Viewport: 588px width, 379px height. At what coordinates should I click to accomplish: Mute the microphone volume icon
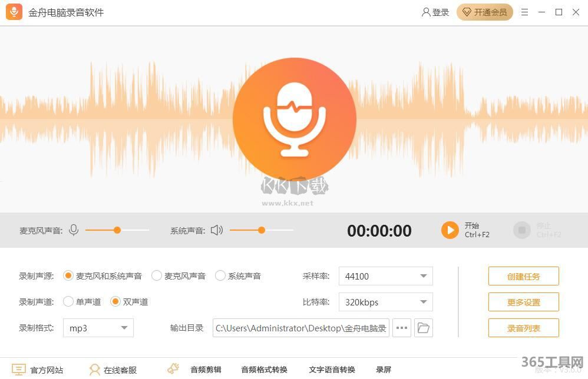(74, 230)
